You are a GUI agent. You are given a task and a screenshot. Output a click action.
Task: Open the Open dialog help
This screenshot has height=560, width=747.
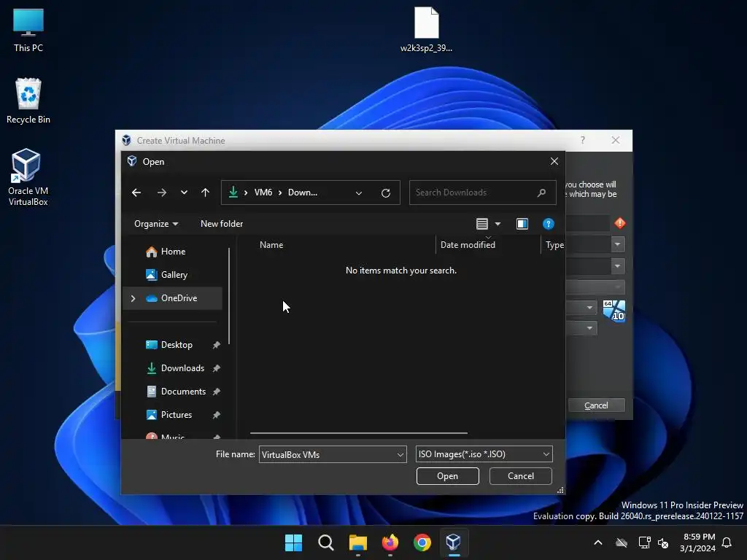[549, 224]
